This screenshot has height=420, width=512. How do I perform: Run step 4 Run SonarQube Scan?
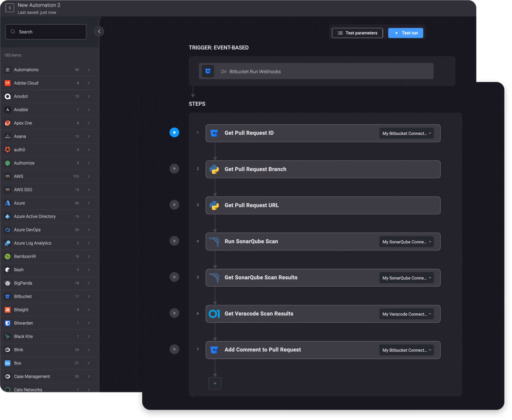pos(174,241)
